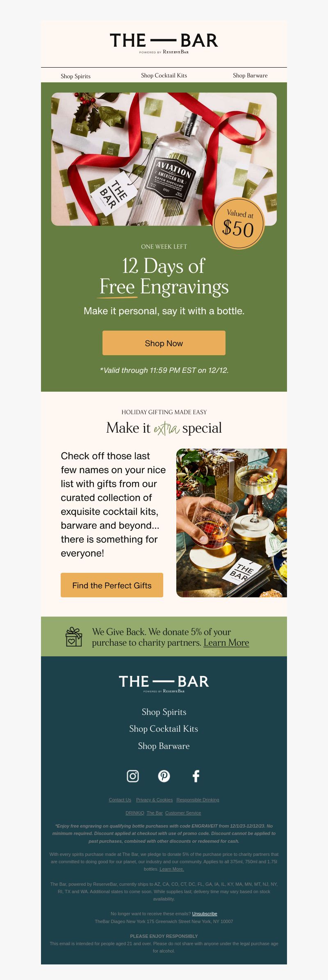Click The Bar logo at top

point(164,43)
